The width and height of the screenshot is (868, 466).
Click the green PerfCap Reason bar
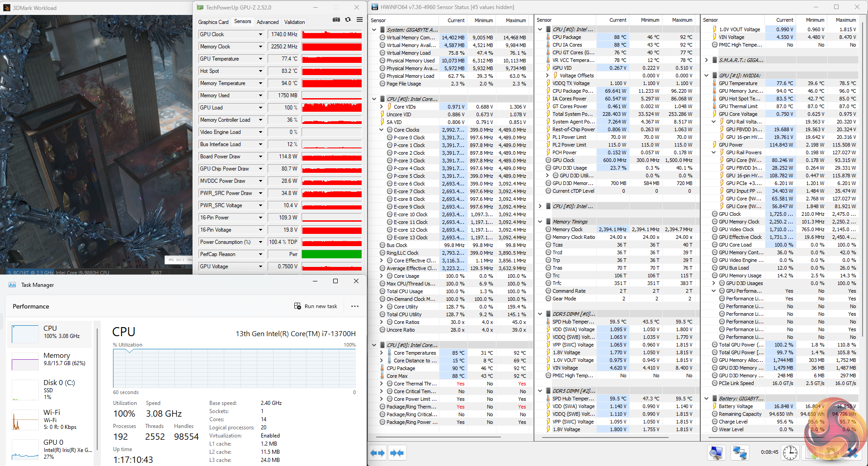(x=331, y=254)
